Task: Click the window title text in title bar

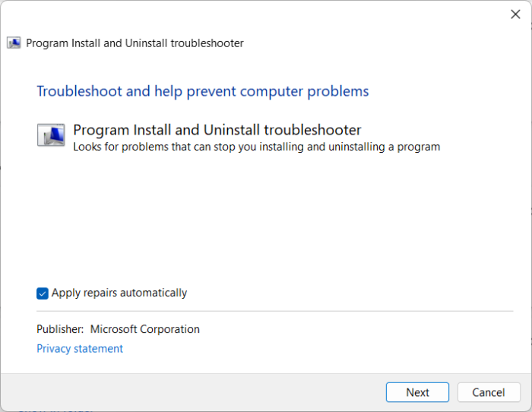Action: click(135, 43)
